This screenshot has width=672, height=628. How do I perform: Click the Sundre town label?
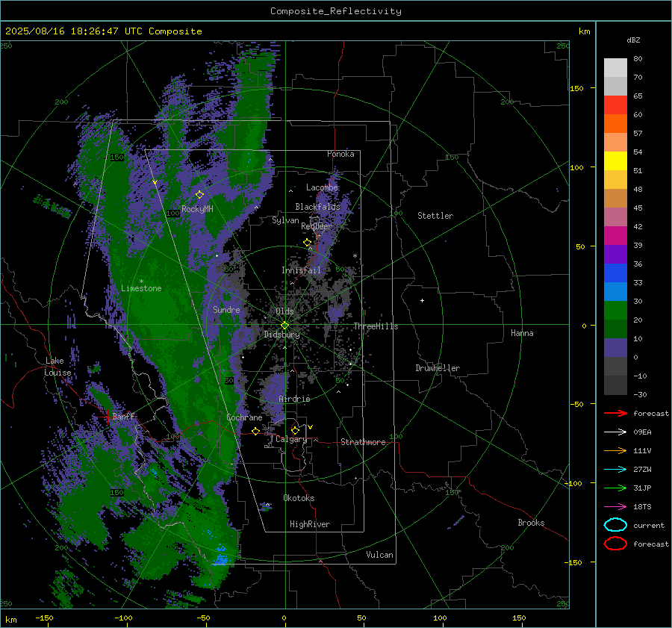coord(226,309)
